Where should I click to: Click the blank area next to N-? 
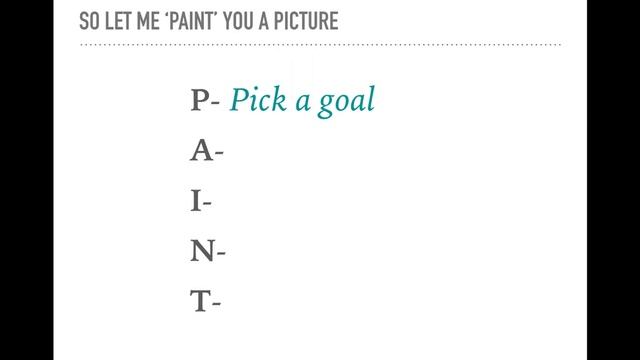click(x=367, y=251)
